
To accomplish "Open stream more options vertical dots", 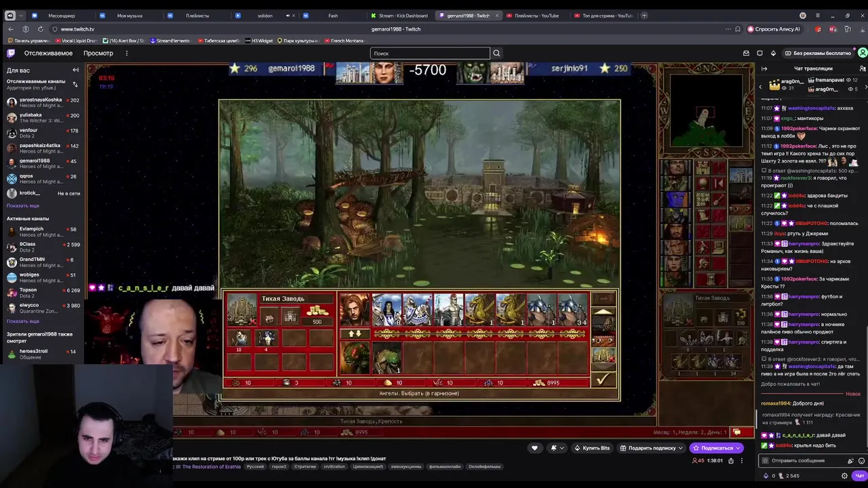I will tap(742, 460).
